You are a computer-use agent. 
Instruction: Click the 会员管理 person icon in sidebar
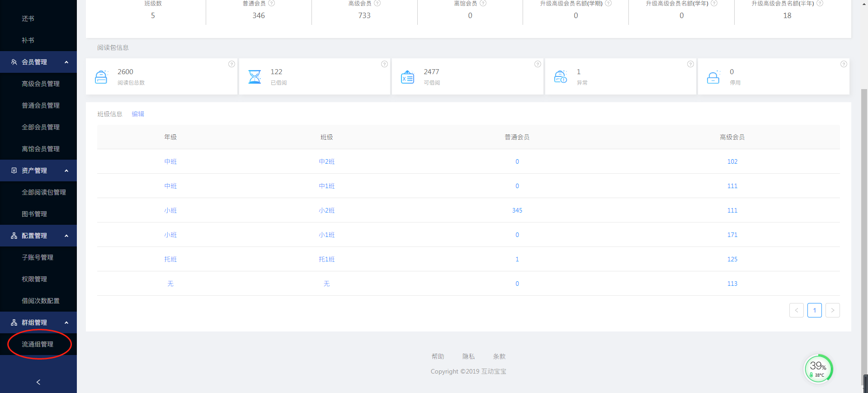14,62
